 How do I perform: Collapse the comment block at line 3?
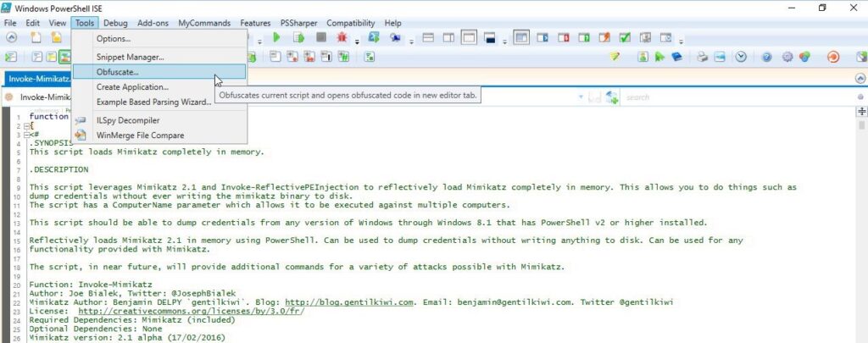tap(26, 135)
